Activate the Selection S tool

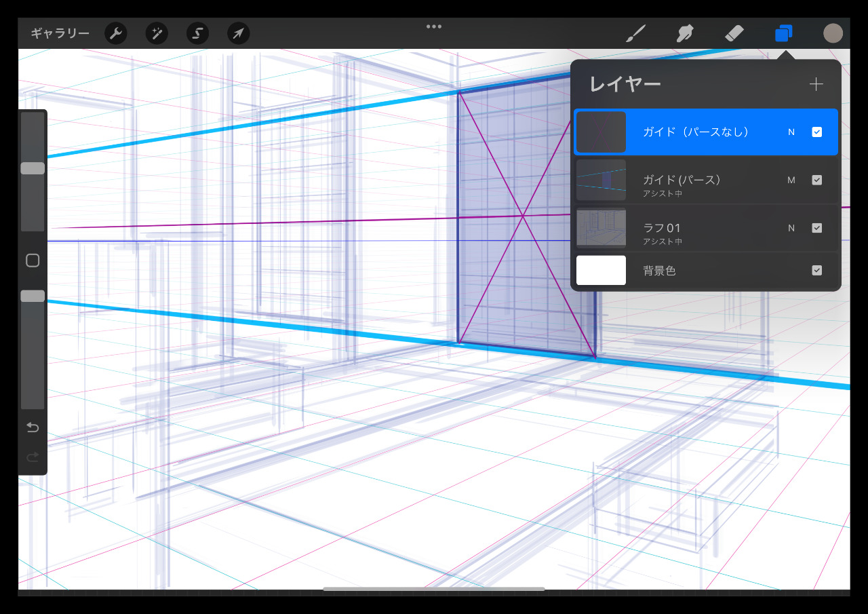197,33
